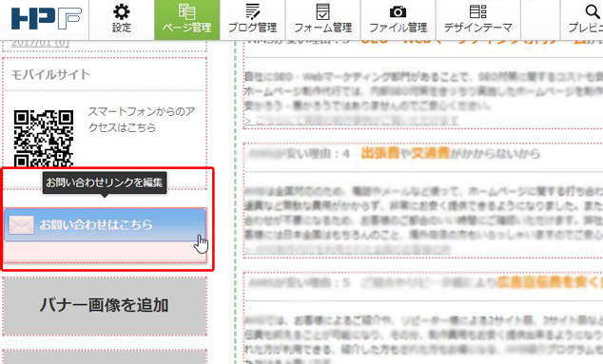
Task: Open フォーム管理 menu
Action: 322,19
